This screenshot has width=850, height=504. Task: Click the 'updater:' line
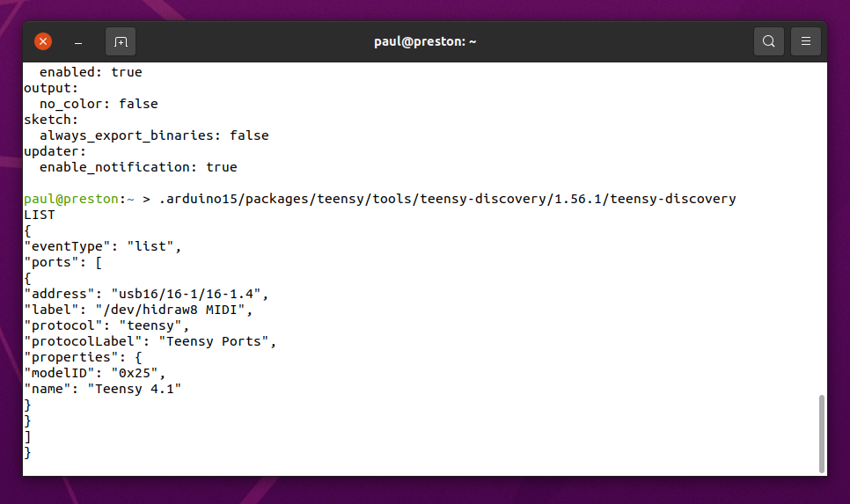[x=55, y=151]
